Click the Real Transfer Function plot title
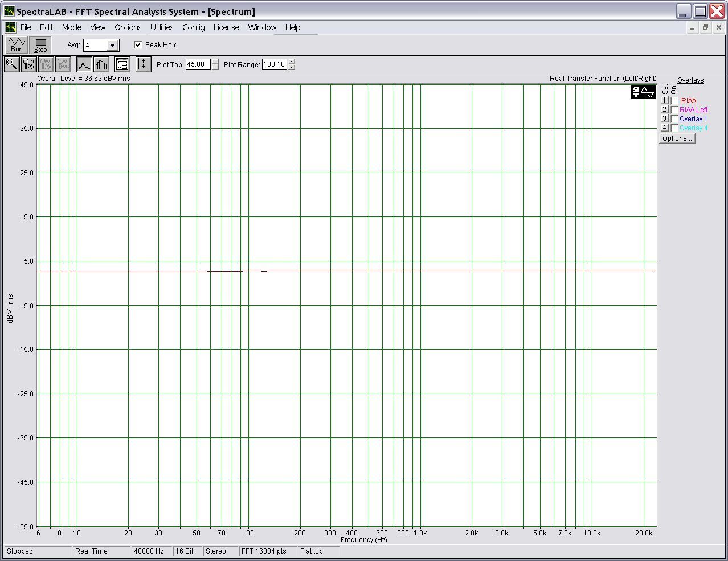Image resolution: width=728 pixels, height=561 pixels. pyautogui.click(x=603, y=79)
